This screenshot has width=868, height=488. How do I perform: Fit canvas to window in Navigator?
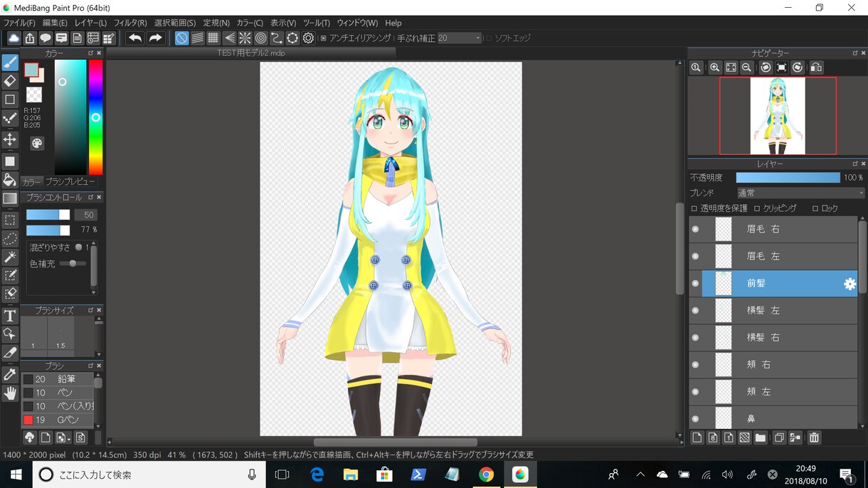[731, 68]
